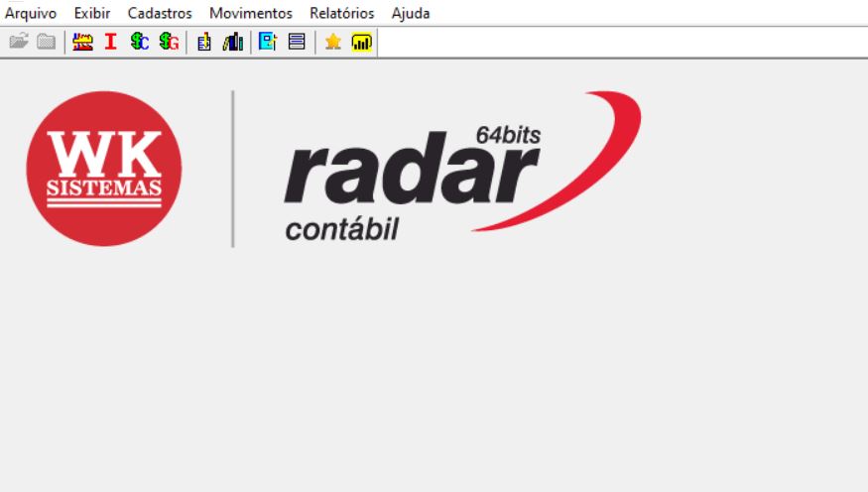Click the red letter I toolbar icon
The height and width of the screenshot is (492, 868).
click(111, 42)
